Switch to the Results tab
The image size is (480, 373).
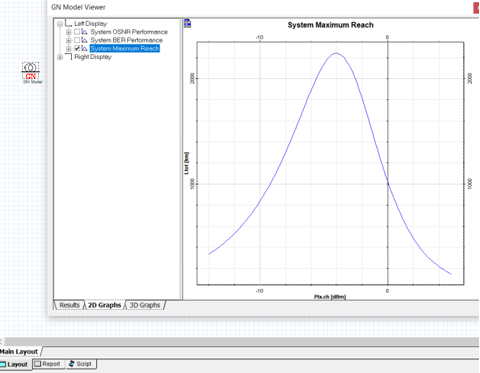(x=69, y=305)
